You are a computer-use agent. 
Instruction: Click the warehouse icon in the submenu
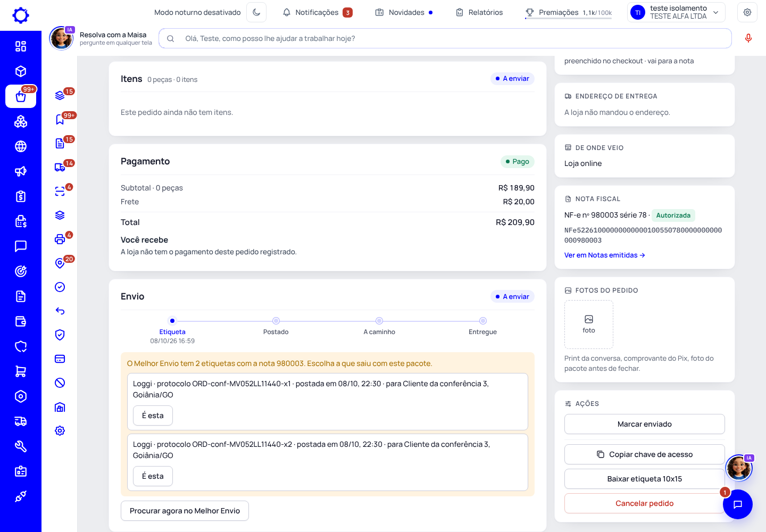[x=60, y=407]
